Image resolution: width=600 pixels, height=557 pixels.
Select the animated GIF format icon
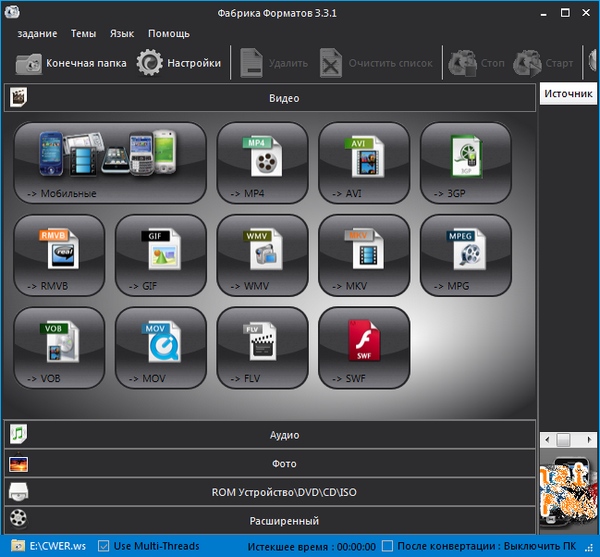161,255
